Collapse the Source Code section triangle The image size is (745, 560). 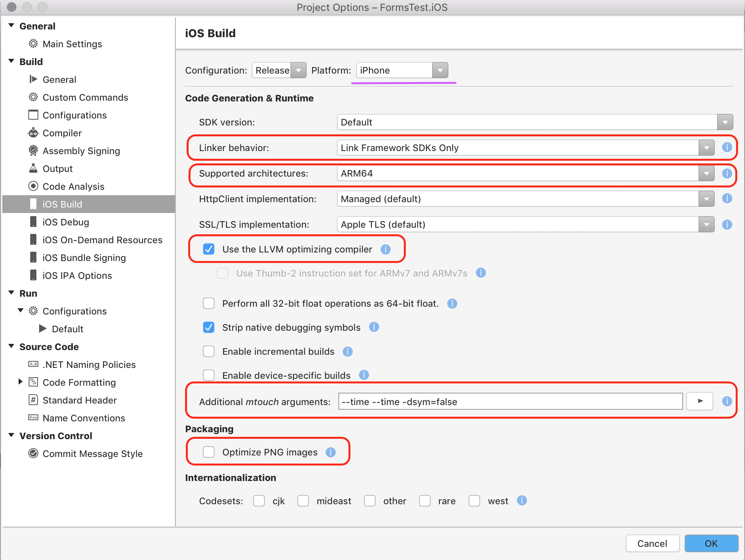click(x=12, y=347)
